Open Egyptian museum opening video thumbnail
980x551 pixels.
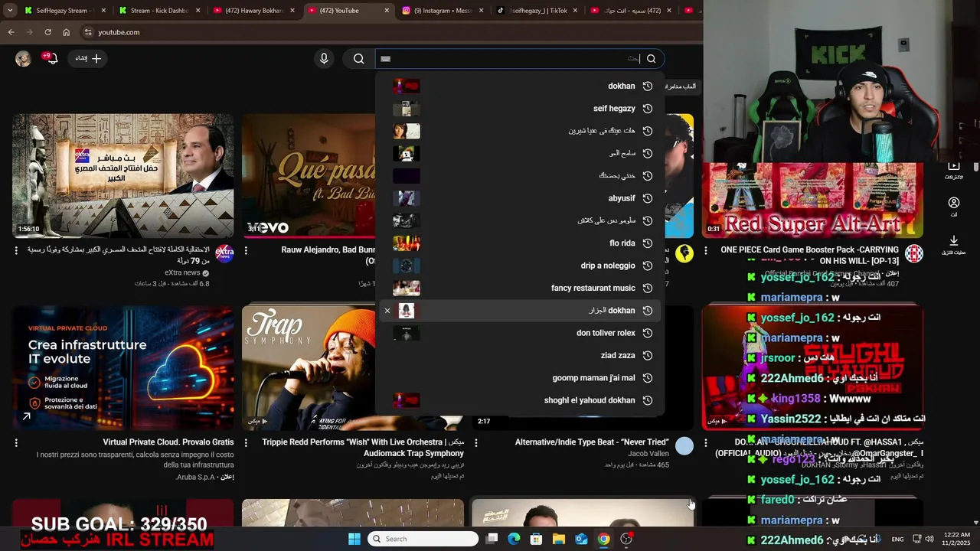[123, 176]
